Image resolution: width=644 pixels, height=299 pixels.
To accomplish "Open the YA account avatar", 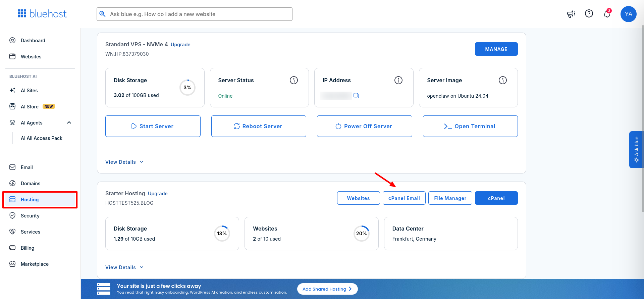I will [x=629, y=14].
